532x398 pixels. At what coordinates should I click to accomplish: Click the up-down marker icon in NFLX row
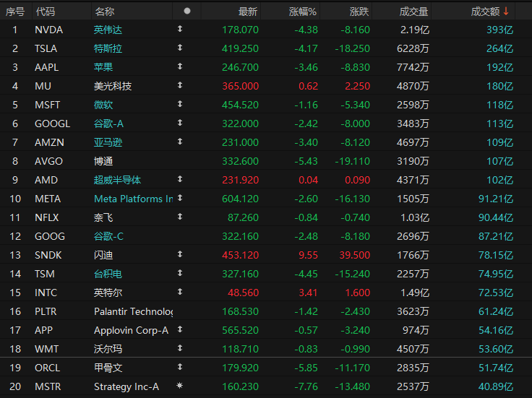tap(180, 217)
